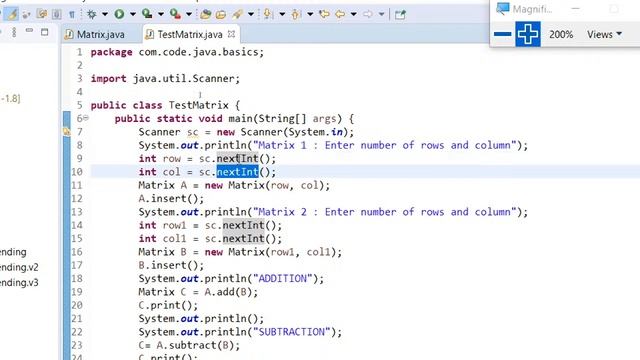Screen dimensions: 640x360
Task: Click the Magnifier app icon
Action: click(502, 9)
